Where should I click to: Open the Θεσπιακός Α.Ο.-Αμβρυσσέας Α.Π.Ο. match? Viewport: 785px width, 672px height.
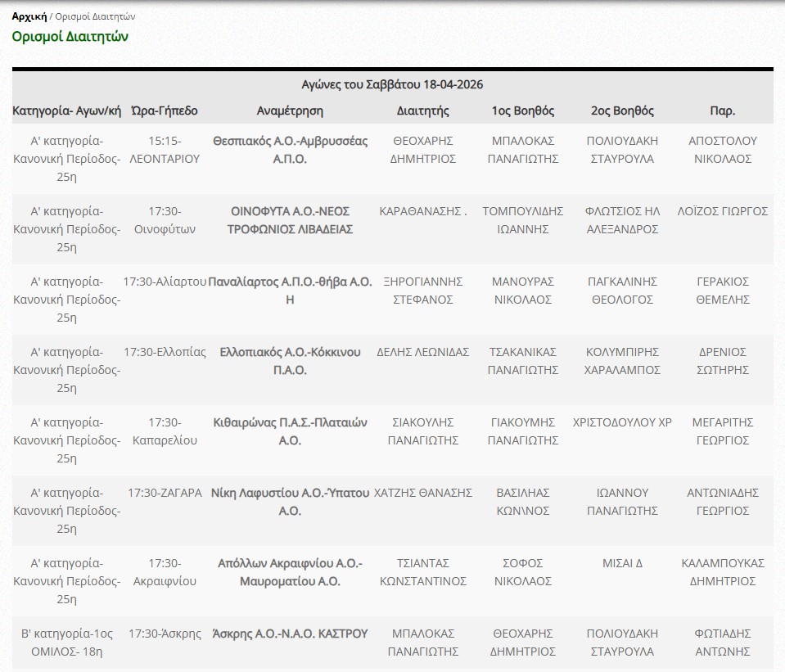290,150
